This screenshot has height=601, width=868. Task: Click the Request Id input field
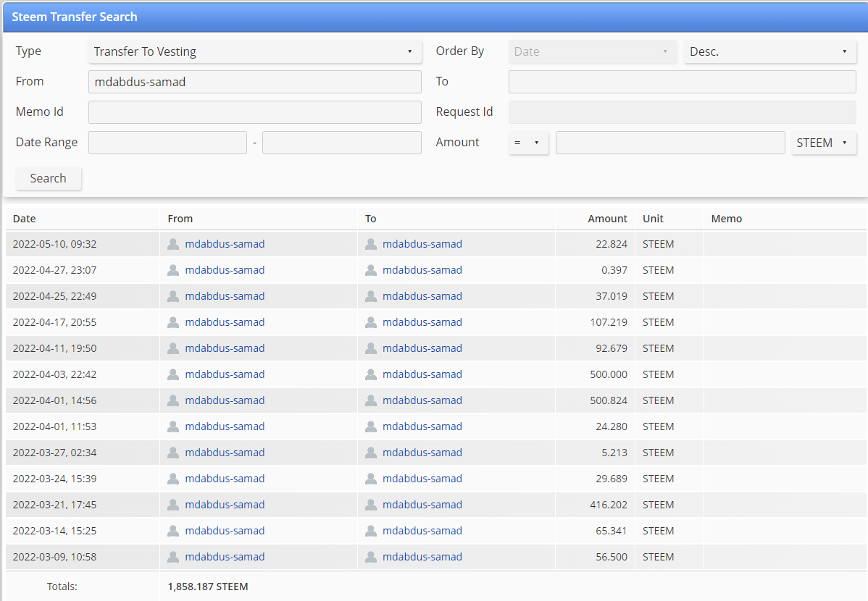682,112
